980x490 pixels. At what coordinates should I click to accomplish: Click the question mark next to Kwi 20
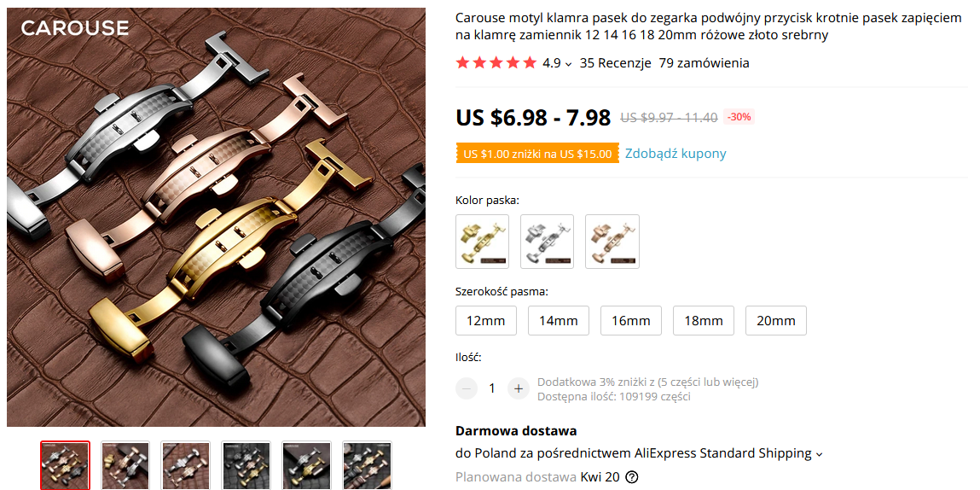632,477
